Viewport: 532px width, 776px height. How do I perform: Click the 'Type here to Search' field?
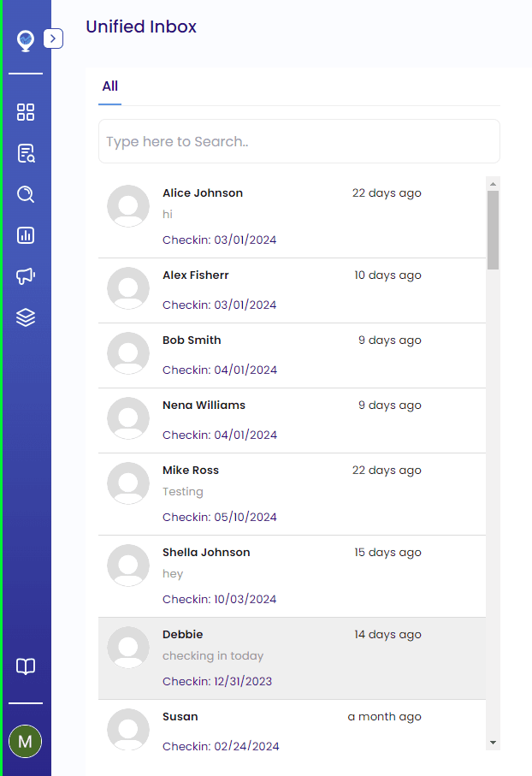(x=299, y=141)
